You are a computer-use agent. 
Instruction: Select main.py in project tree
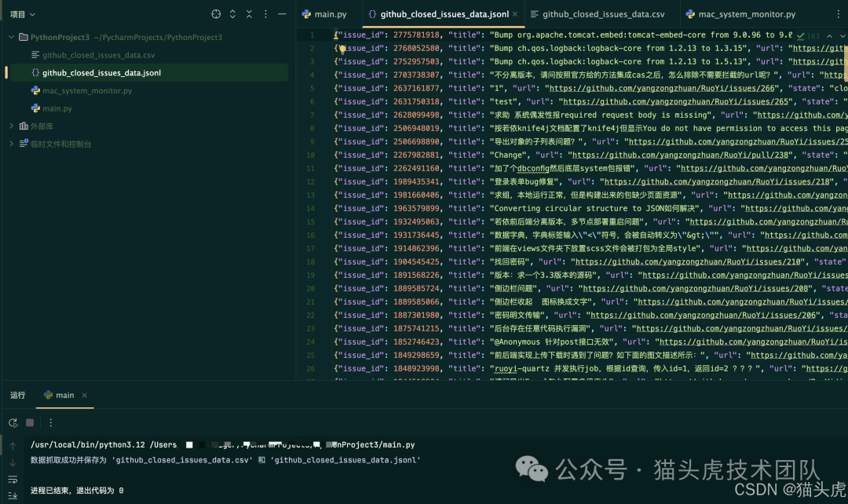pos(57,108)
